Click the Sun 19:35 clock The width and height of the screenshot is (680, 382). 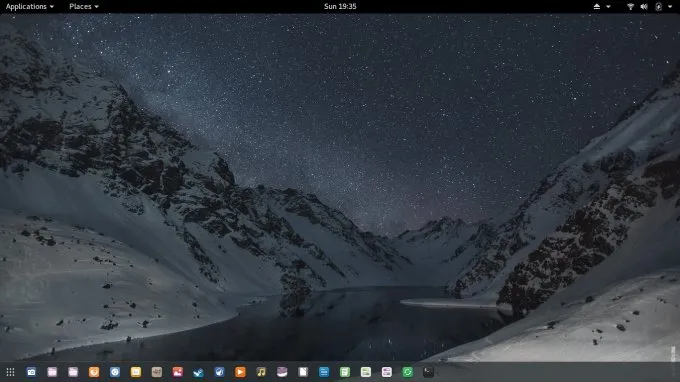tap(340, 7)
